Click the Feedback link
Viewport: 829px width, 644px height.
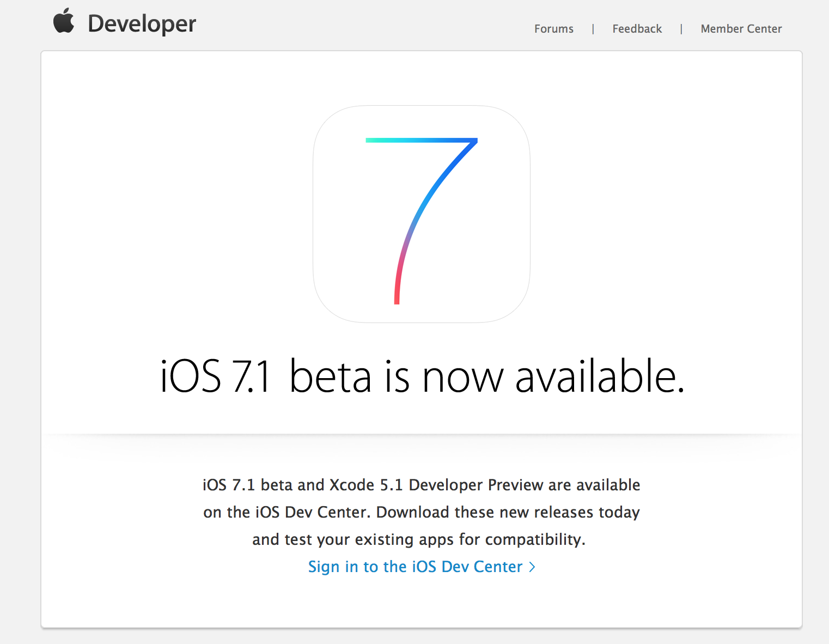click(x=637, y=28)
